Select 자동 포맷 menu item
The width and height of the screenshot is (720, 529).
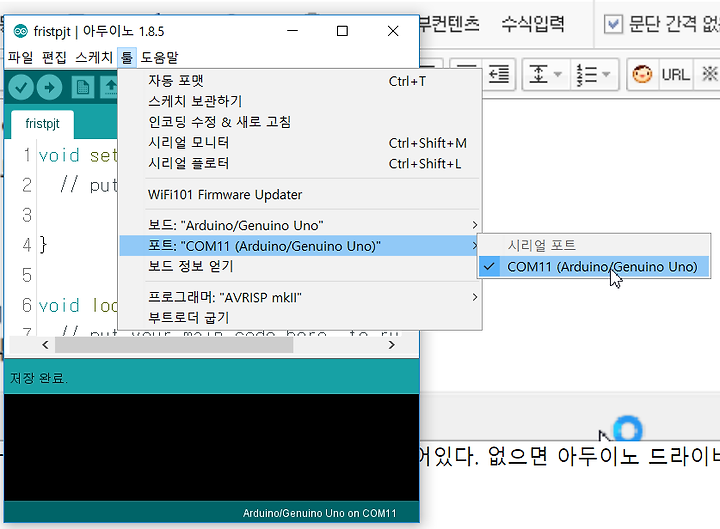tap(300, 81)
